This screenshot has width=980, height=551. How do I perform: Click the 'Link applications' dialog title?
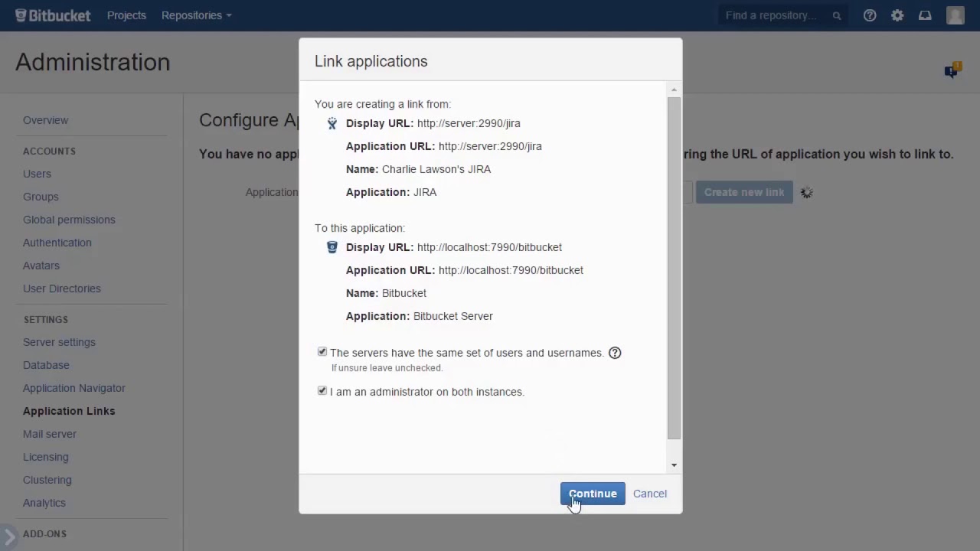371,61
